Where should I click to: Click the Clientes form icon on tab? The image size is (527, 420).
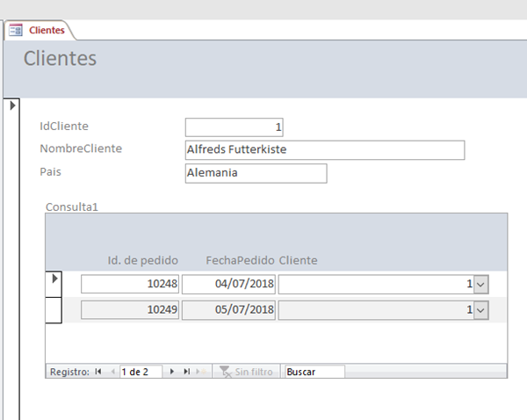tap(16, 30)
